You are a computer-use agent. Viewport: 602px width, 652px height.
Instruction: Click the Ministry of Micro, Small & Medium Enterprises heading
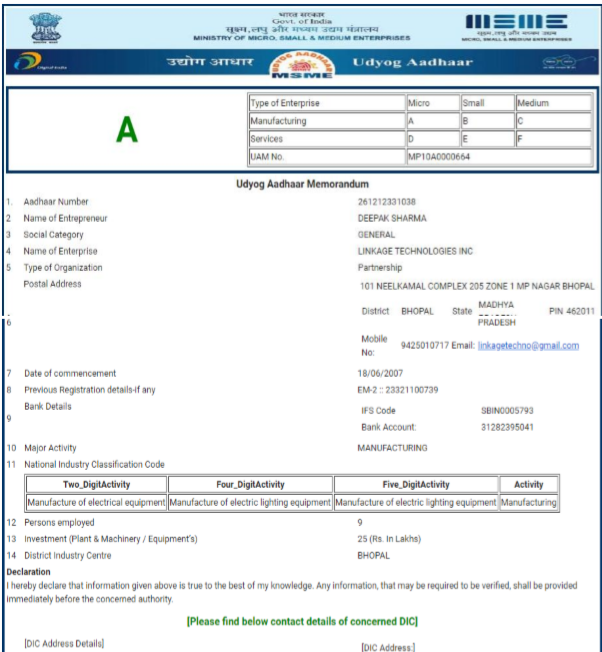[302, 38]
